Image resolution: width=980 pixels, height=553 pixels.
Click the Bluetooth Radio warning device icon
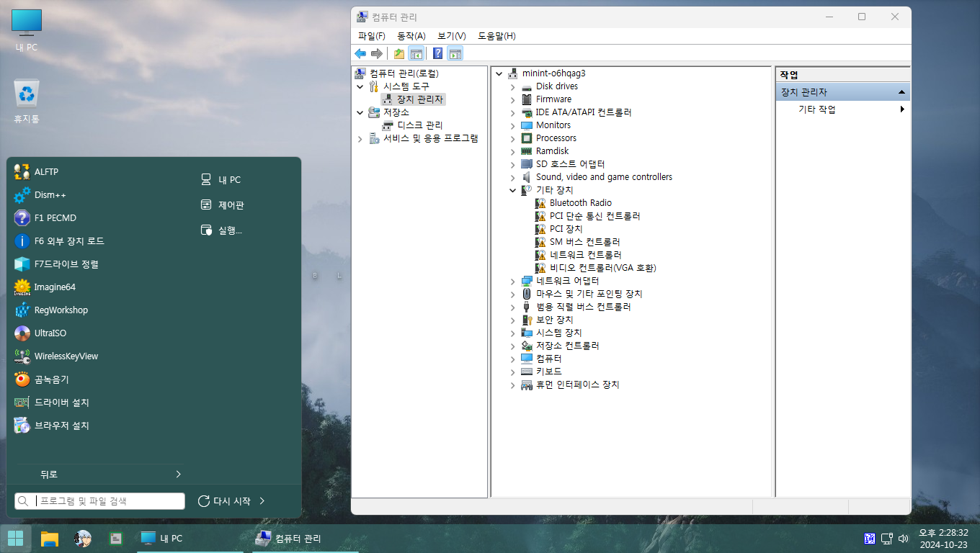tap(540, 203)
